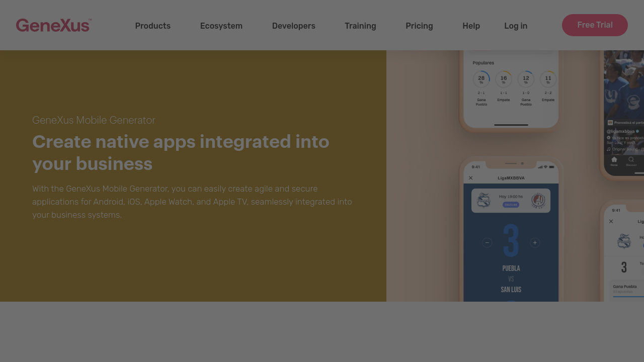Click the paragraph about Android, iOS, Apple Watch
The height and width of the screenshot is (362, 644).
click(x=192, y=202)
